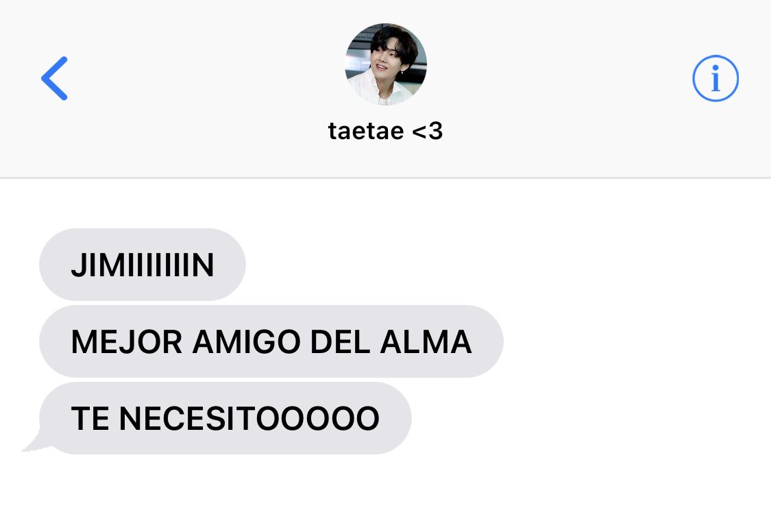Open conversation details via the info icon
771x532 pixels.
715,78
